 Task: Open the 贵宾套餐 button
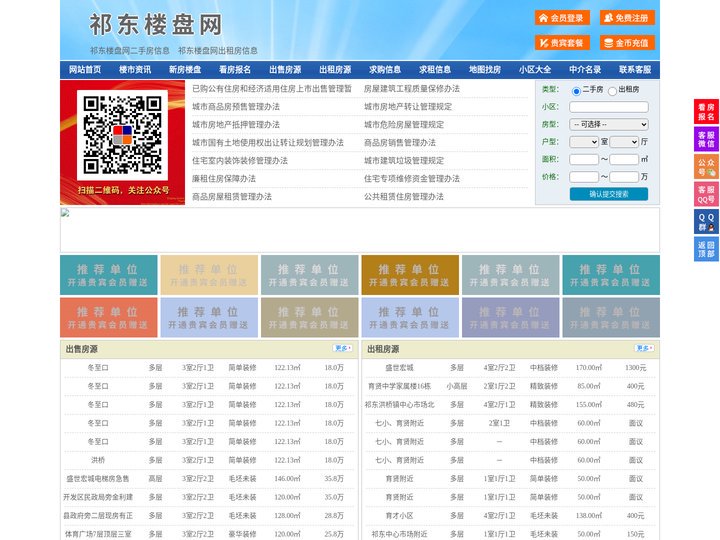click(x=562, y=43)
